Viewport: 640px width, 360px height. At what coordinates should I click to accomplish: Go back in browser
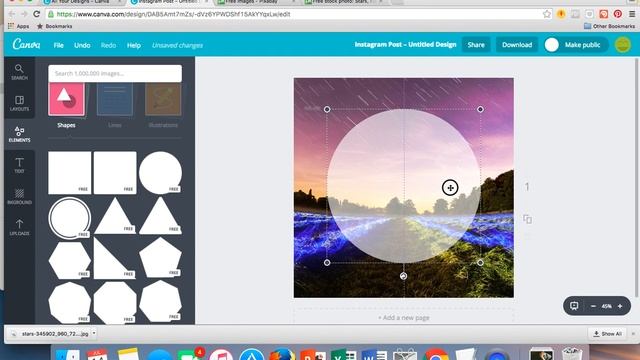tap(11, 14)
